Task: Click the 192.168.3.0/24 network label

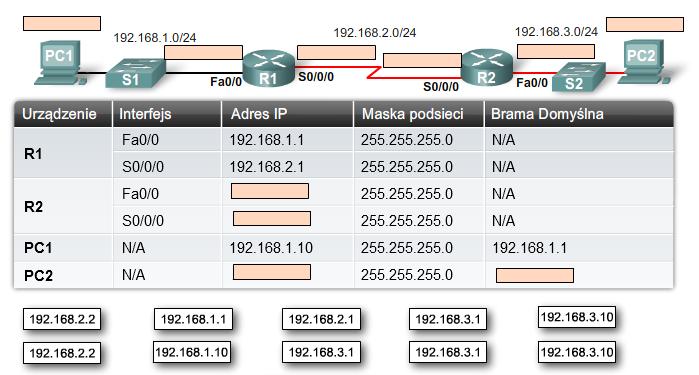Action: [x=556, y=32]
